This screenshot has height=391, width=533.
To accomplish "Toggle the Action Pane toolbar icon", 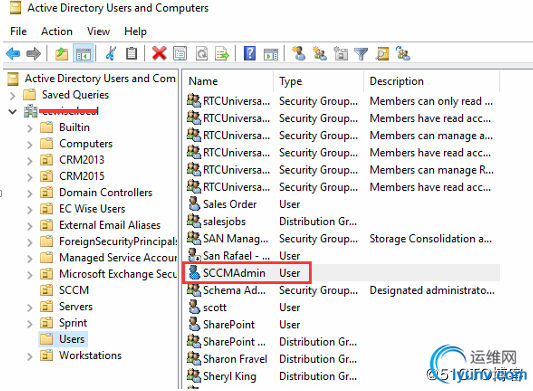I will click(x=271, y=53).
